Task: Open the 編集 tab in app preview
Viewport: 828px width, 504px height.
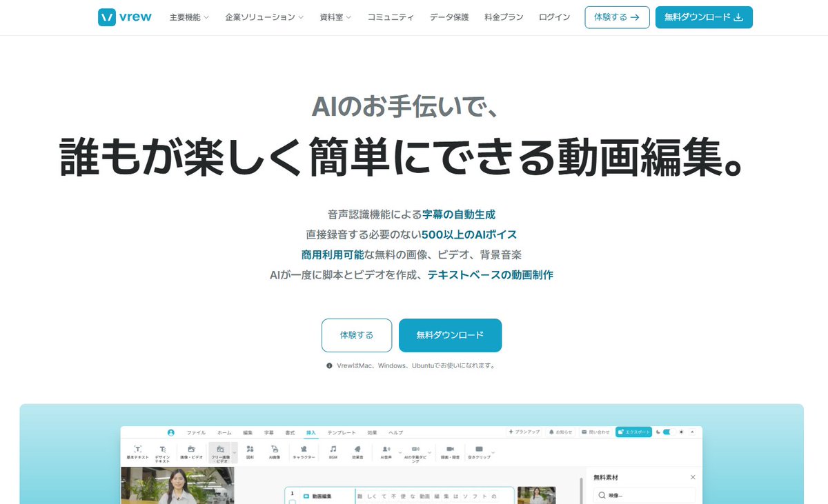Action: pyautogui.click(x=248, y=432)
